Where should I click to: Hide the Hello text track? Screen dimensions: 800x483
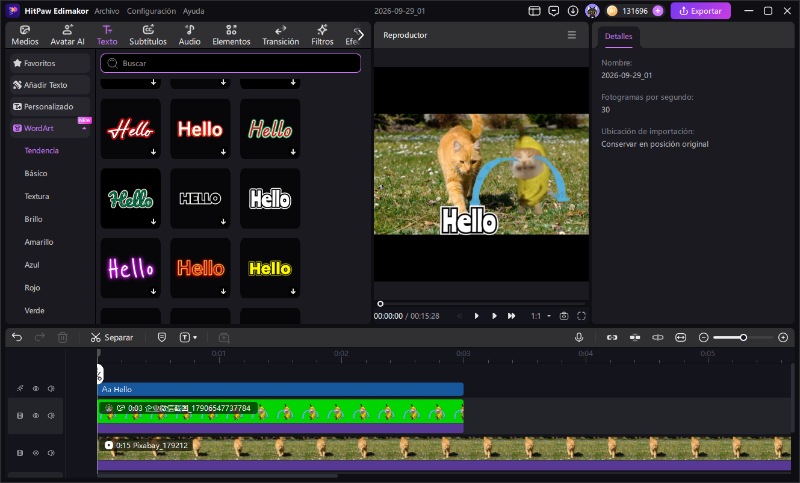click(x=36, y=389)
